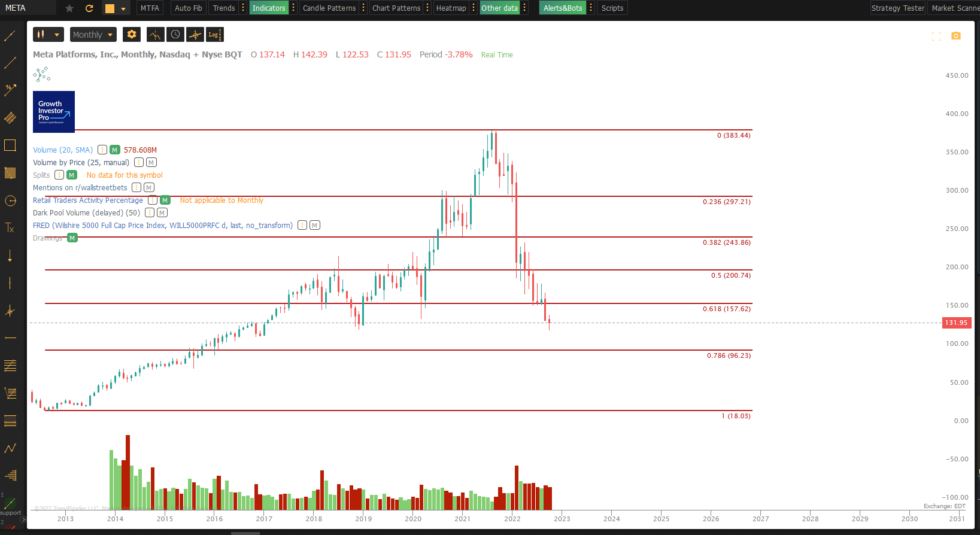Toggle Volume indicator M badge

(x=115, y=150)
